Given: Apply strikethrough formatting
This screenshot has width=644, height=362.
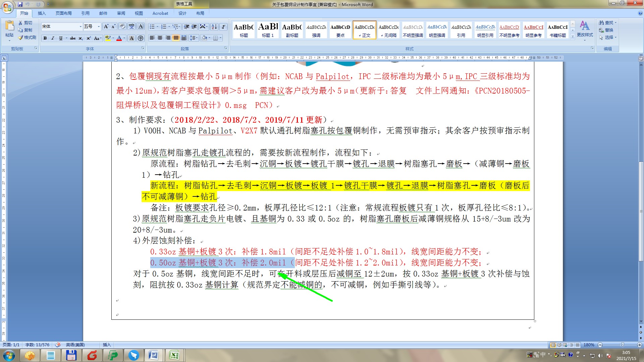Looking at the screenshot, I should click(72, 38).
